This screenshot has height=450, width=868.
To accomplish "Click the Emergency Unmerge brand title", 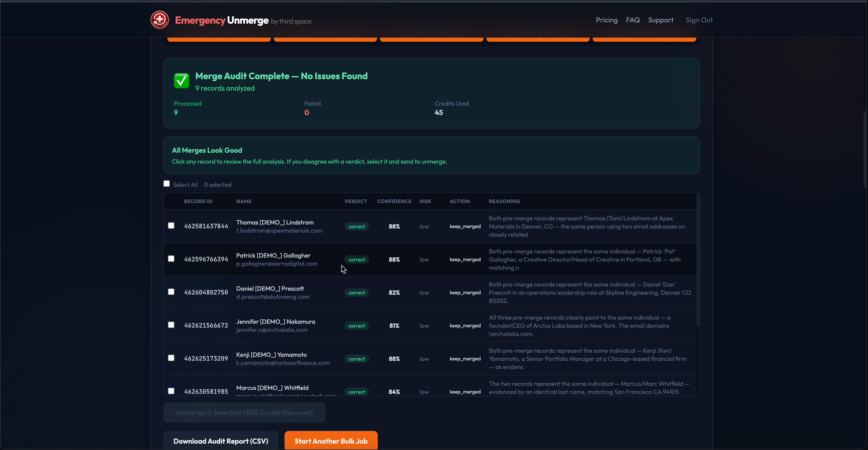I will (x=222, y=21).
